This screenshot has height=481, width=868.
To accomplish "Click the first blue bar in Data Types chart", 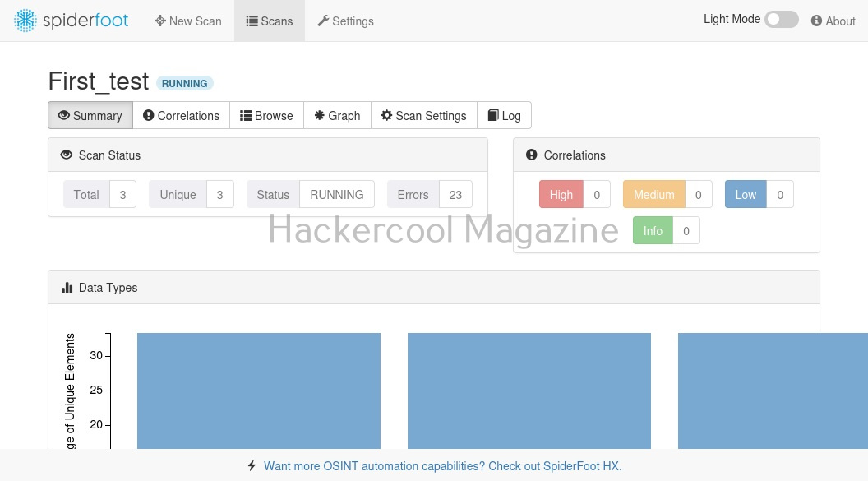I will 259,391.
